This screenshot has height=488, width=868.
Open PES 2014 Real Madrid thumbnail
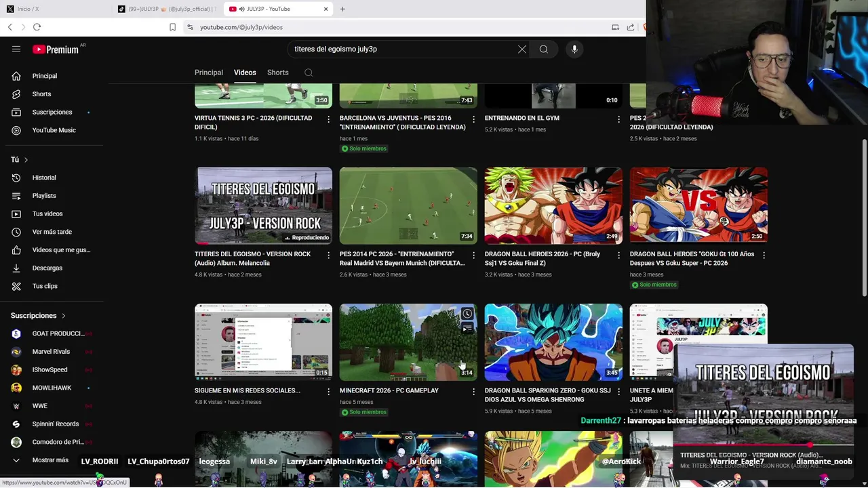(408, 205)
